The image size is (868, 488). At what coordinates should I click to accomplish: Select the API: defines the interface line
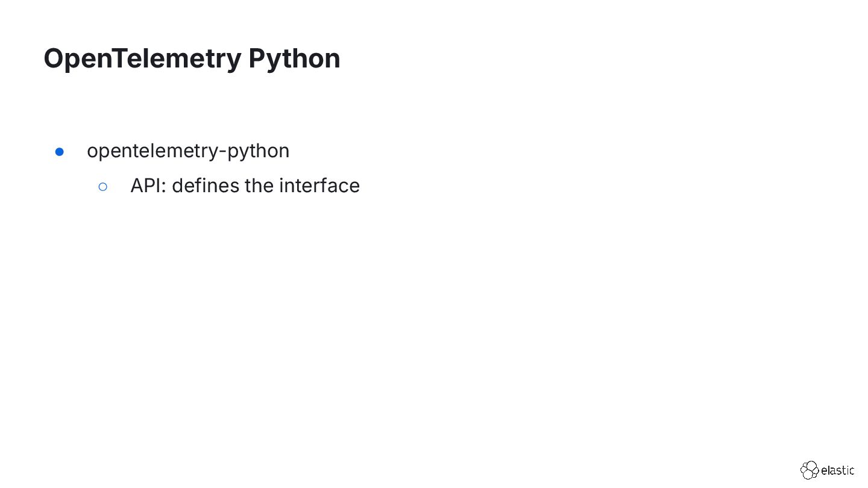245,186
